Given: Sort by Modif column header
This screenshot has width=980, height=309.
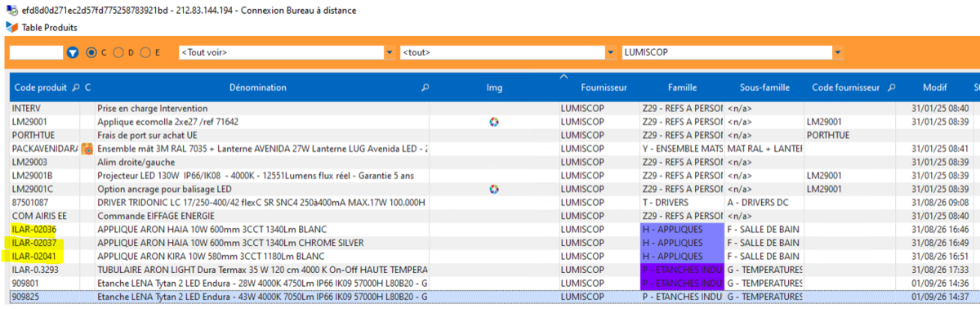Looking at the screenshot, I should 934,87.
